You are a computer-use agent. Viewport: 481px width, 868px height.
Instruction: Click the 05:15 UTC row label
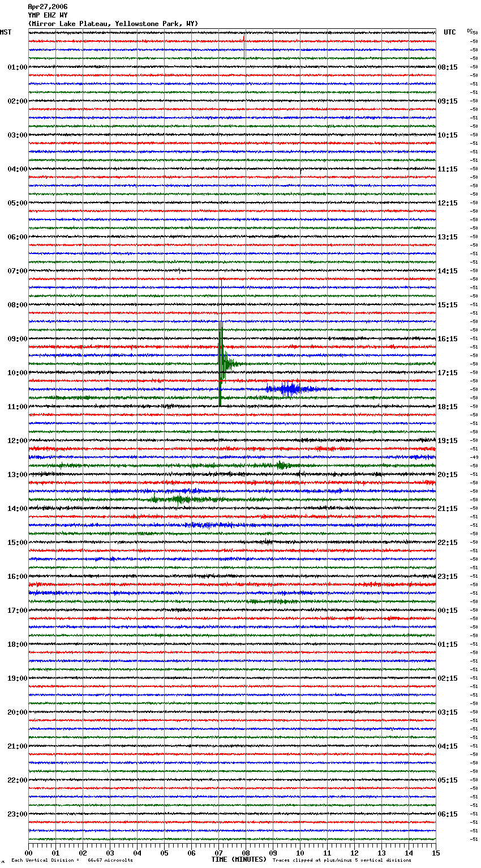point(448,780)
